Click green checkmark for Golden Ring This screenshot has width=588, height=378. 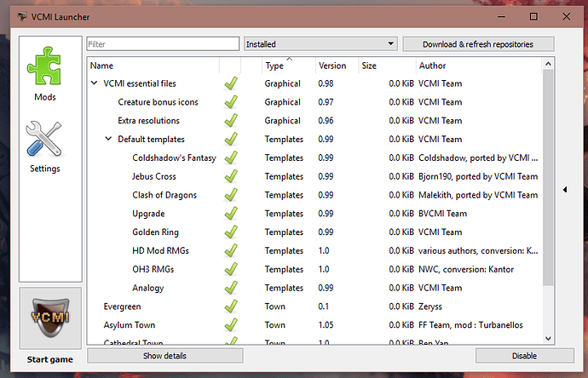[231, 232]
